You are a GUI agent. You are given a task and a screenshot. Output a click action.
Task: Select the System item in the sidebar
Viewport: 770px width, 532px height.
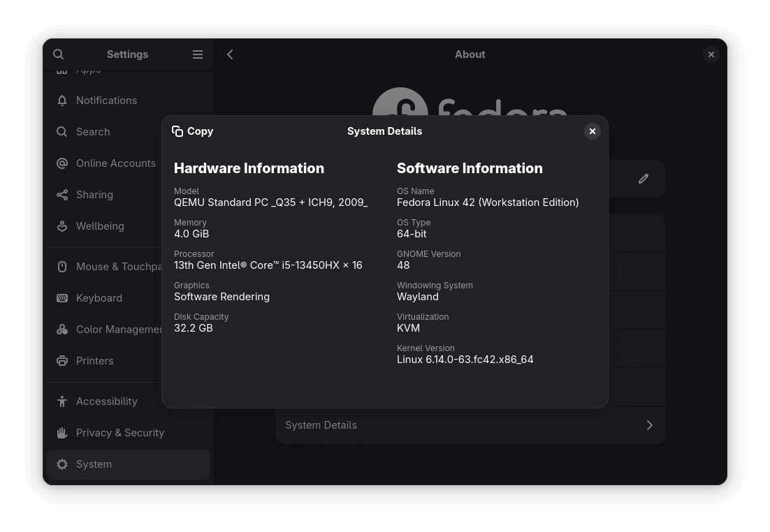[x=94, y=464]
